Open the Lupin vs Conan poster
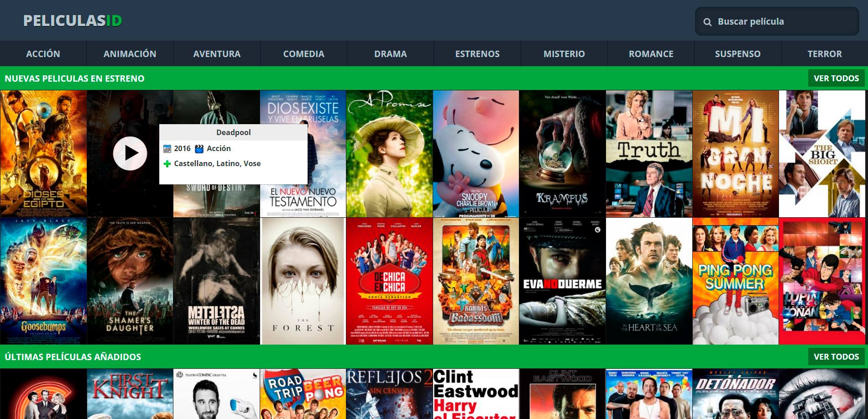 point(822,281)
